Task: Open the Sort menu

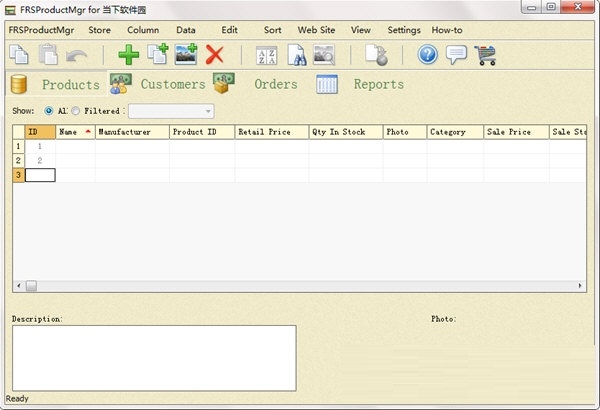Action: 272,30
